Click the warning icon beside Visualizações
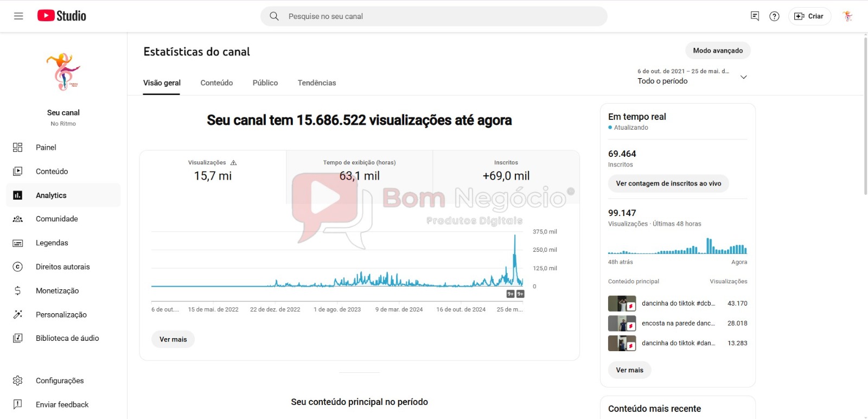The image size is (868, 419). (x=234, y=163)
